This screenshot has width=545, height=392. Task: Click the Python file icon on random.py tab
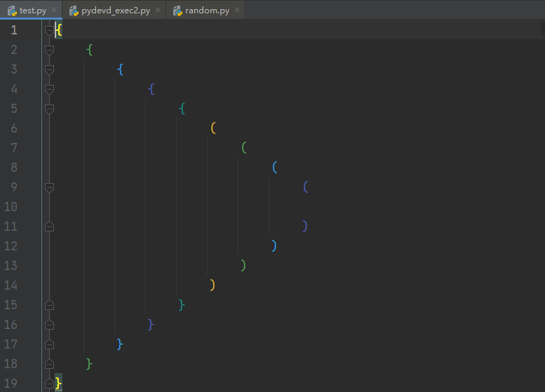(177, 11)
